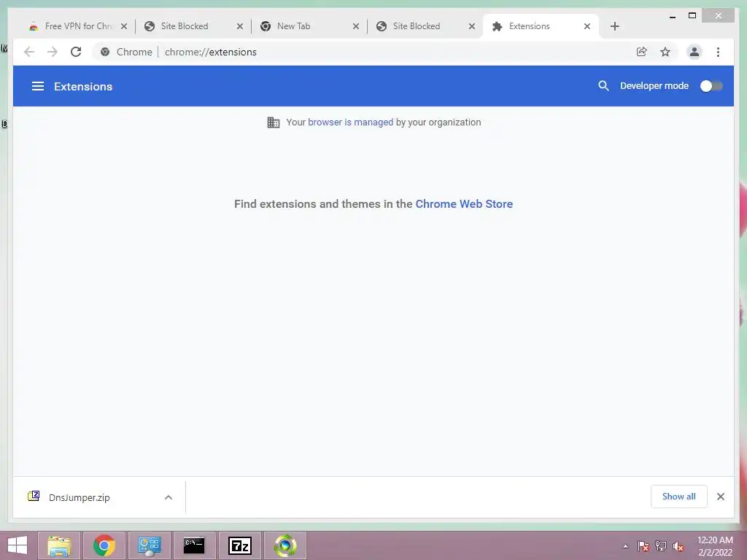Click the Chrome taskbar icon

[104, 545]
